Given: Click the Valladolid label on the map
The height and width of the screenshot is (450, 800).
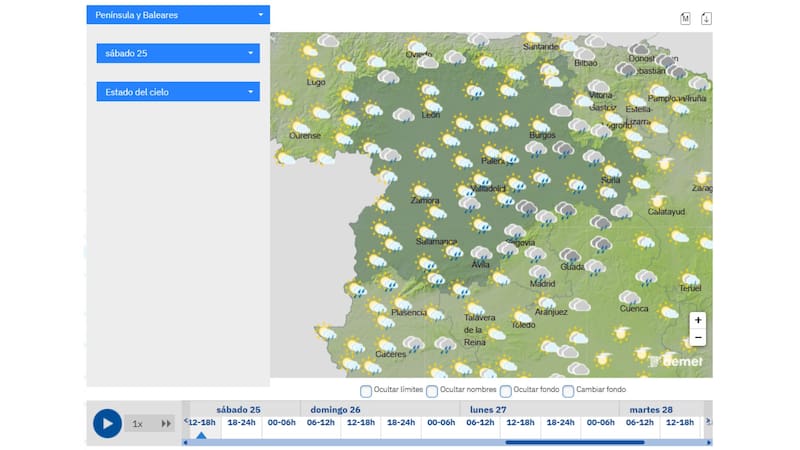Looking at the screenshot, I should pyautogui.click(x=488, y=188).
